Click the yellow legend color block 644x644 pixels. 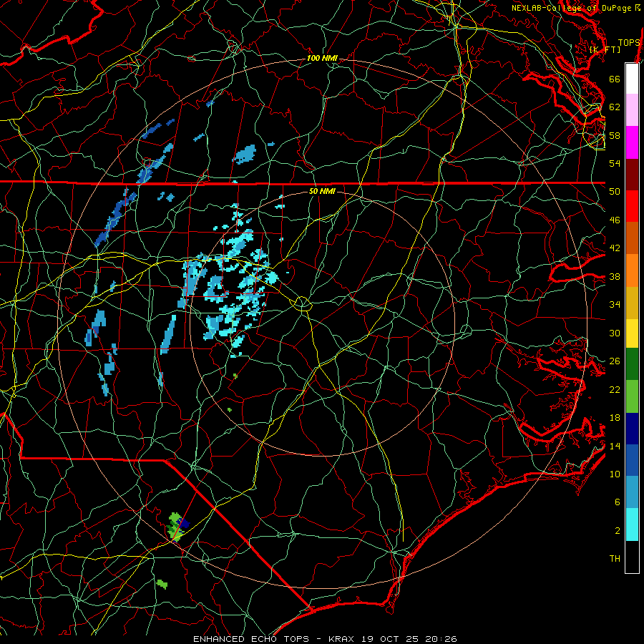pos(632,333)
